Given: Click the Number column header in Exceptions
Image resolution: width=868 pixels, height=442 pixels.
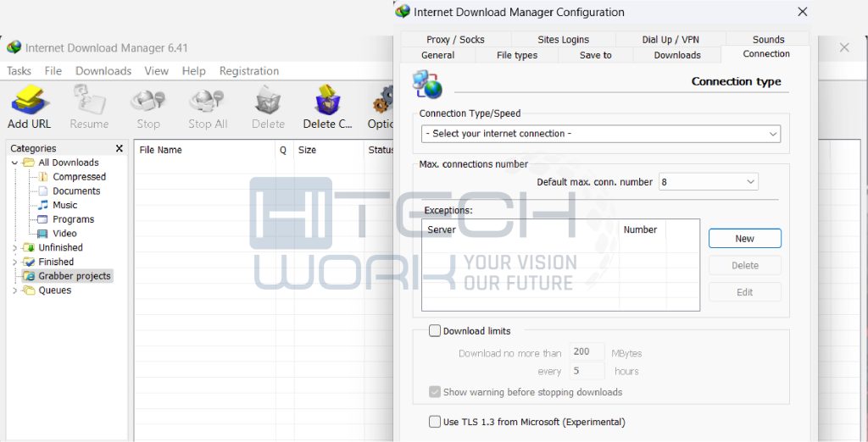Looking at the screenshot, I should coord(643,229).
